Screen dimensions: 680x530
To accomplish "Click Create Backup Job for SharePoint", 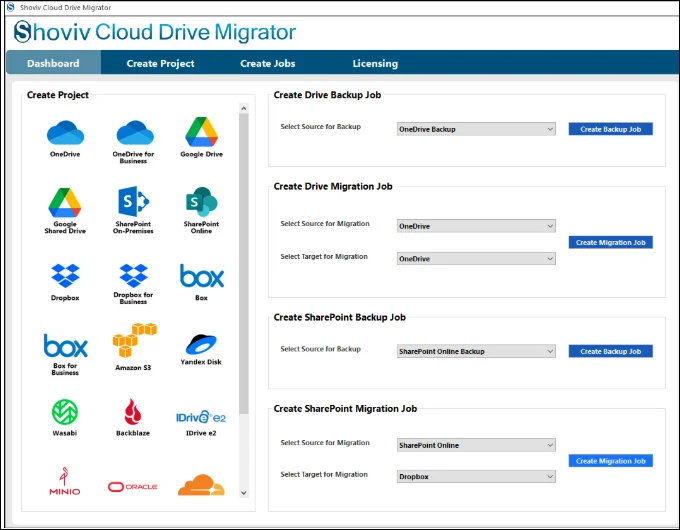I will tap(611, 351).
